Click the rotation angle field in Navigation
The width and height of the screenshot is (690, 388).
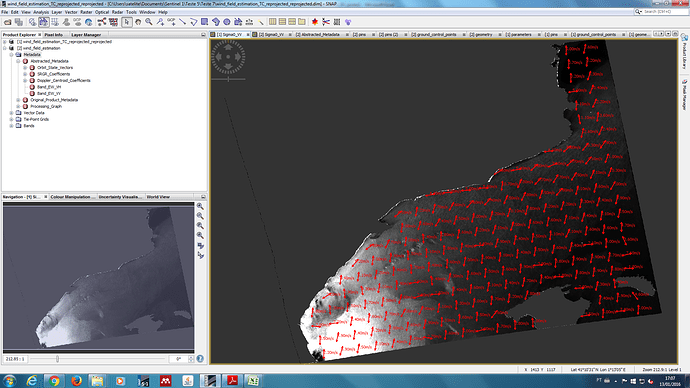point(179,359)
